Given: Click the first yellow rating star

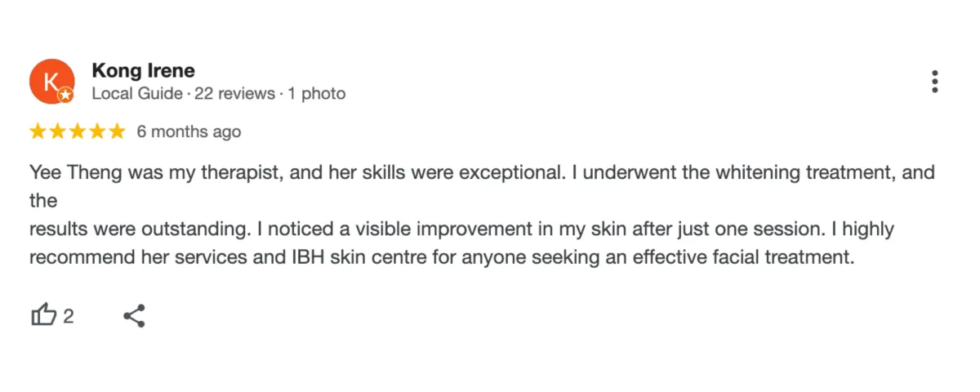Looking at the screenshot, I should pos(38,131).
